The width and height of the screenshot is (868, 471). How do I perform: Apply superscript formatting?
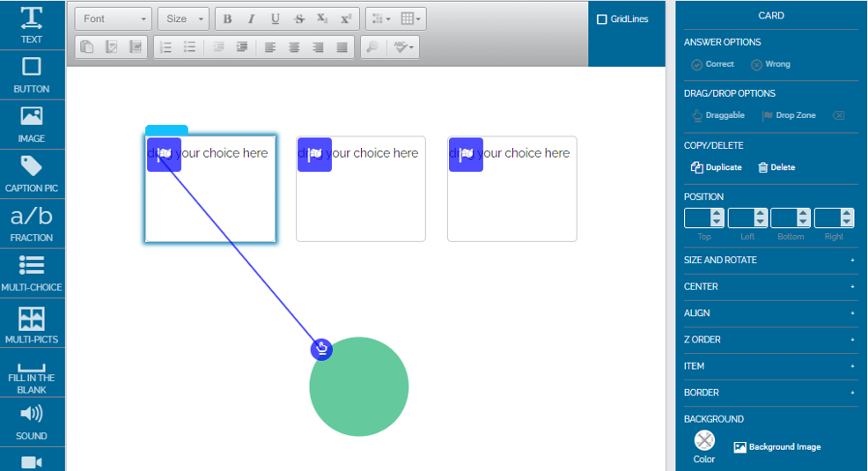tap(346, 18)
